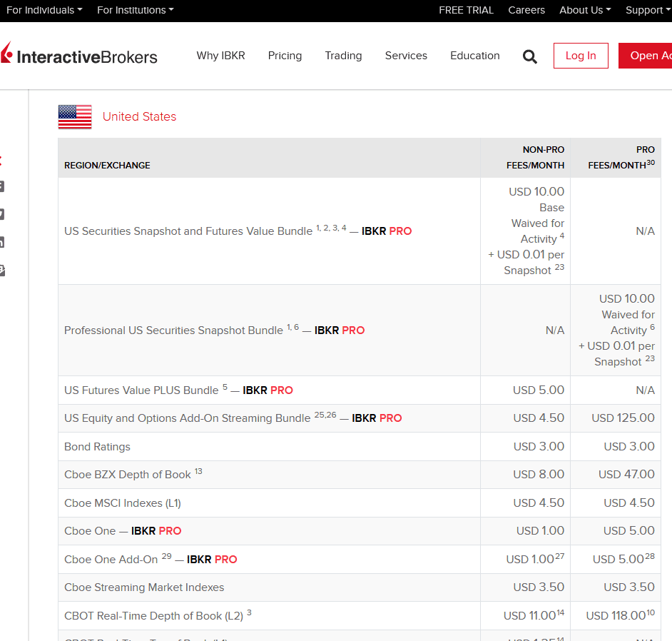The width and height of the screenshot is (672, 641).
Task: Open the Careers link
Action: pos(526,10)
